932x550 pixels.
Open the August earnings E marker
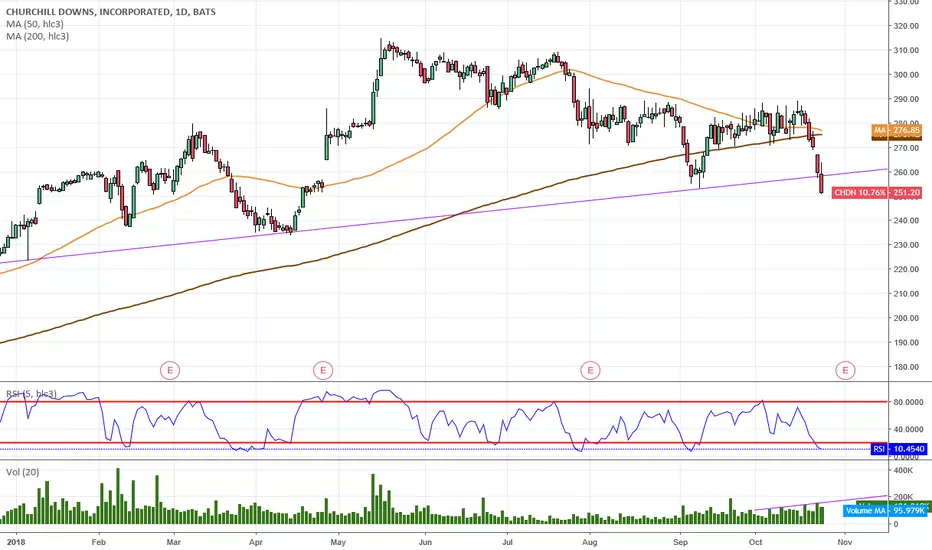coord(590,370)
